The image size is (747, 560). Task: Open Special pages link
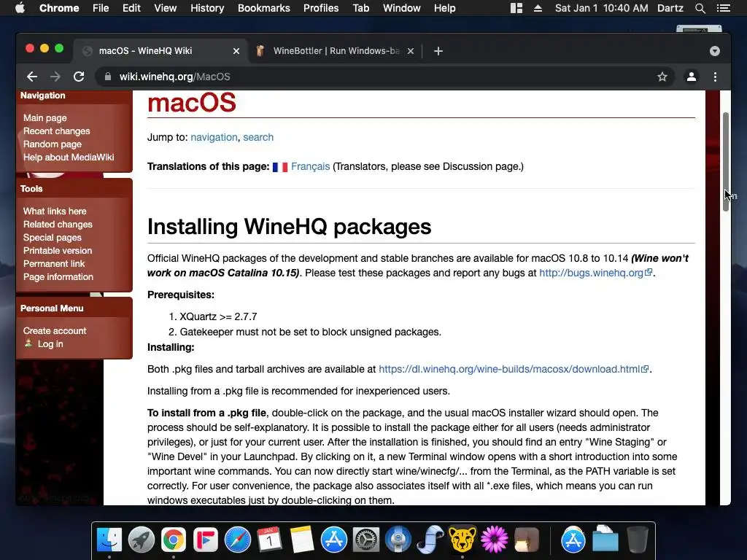point(52,237)
